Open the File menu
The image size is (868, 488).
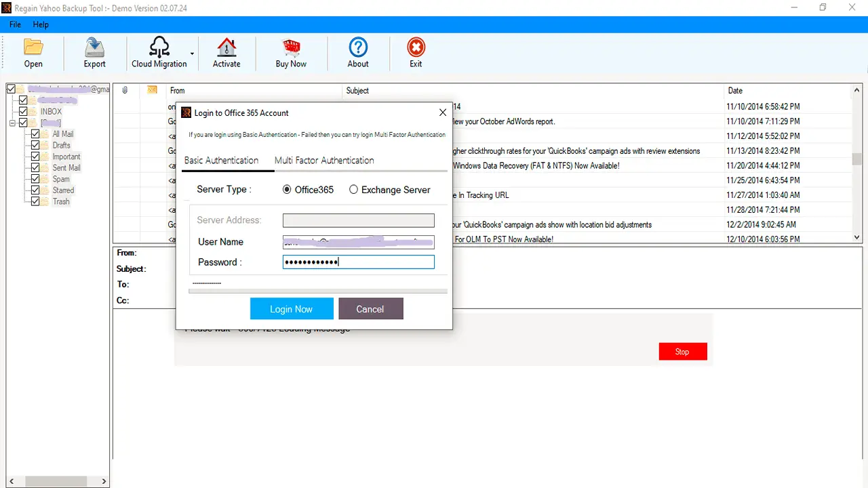click(x=15, y=24)
